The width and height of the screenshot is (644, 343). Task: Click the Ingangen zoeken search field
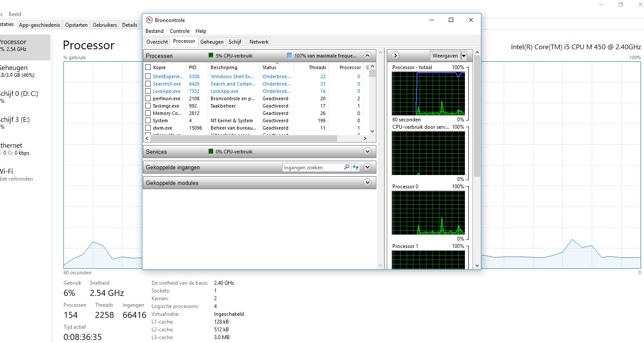pos(313,168)
